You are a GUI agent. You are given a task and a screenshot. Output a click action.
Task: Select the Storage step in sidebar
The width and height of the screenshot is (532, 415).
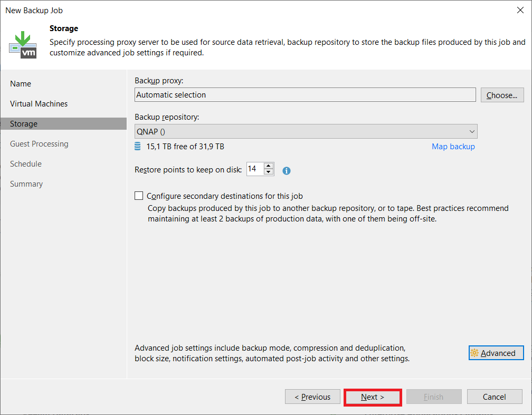point(24,124)
